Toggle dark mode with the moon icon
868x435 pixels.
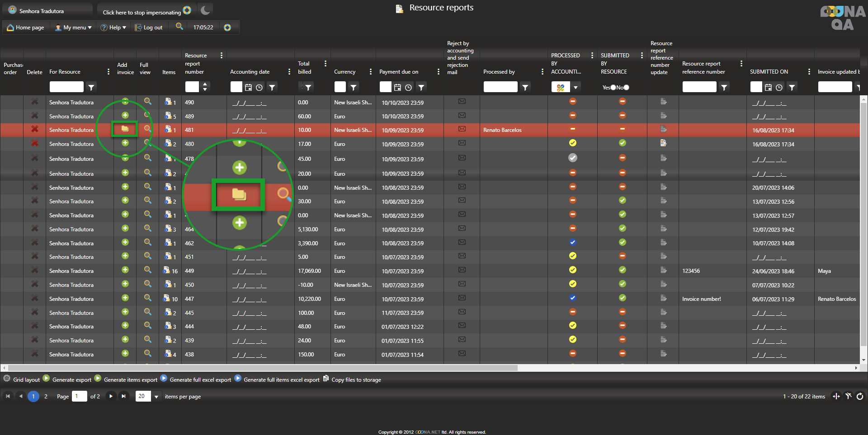tap(205, 10)
